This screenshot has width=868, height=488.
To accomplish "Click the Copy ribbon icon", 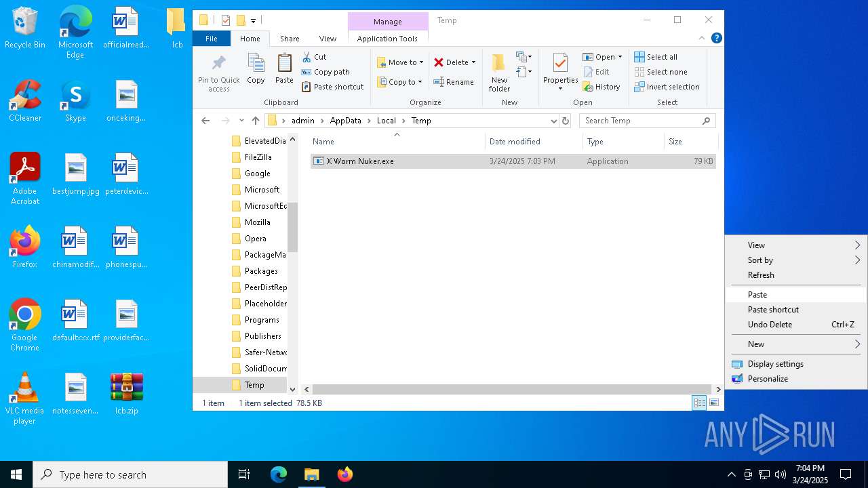I will click(256, 68).
